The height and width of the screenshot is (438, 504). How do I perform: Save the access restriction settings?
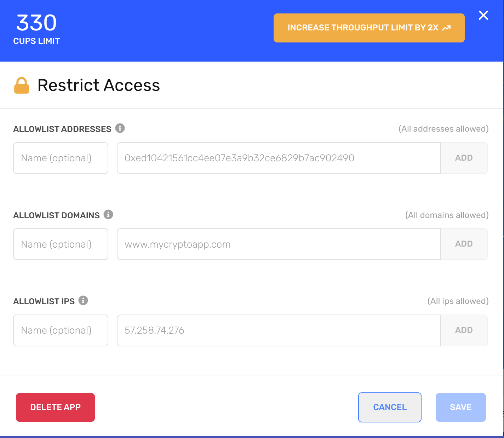pyautogui.click(x=460, y=407)
